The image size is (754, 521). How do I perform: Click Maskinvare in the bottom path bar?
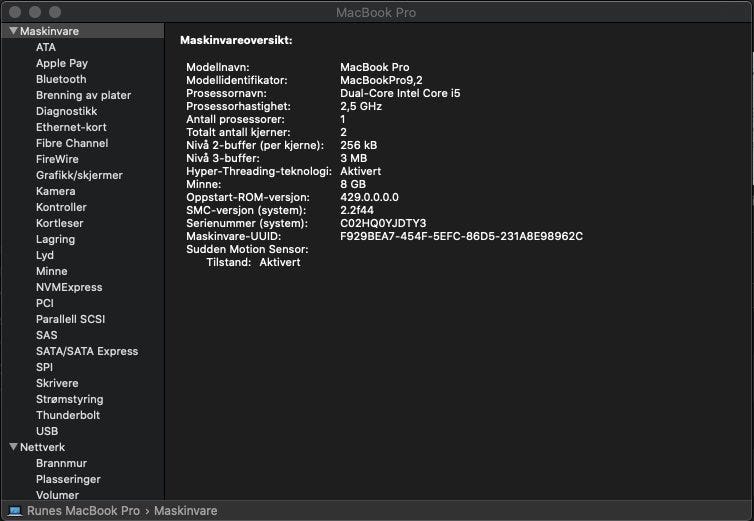[186, 511]
